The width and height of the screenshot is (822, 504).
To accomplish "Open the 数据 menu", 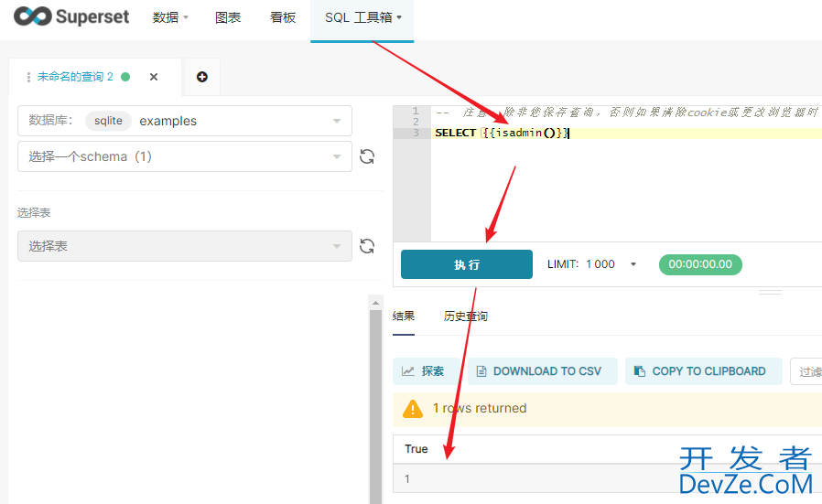I will tap(170, 17).
